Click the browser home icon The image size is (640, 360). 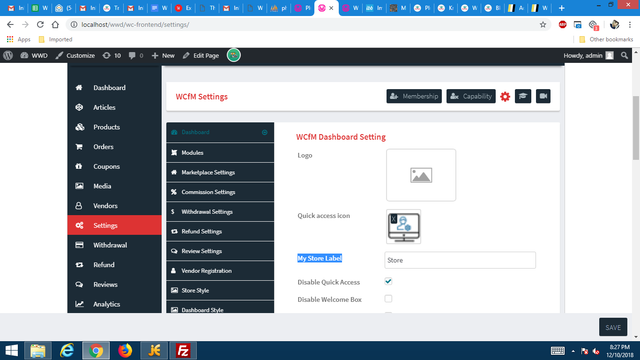(x=55, y=24)
